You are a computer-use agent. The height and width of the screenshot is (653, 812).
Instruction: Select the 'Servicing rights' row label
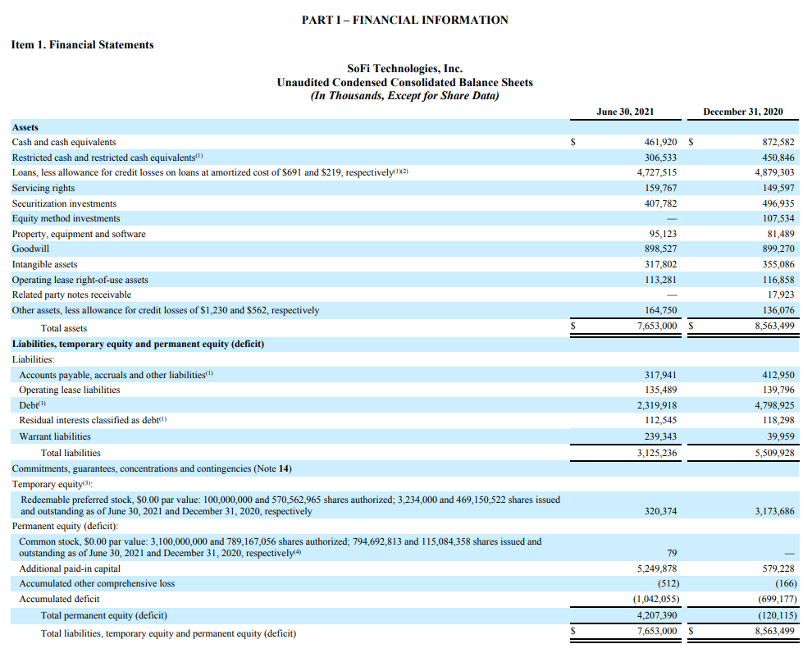coord(43,188)
